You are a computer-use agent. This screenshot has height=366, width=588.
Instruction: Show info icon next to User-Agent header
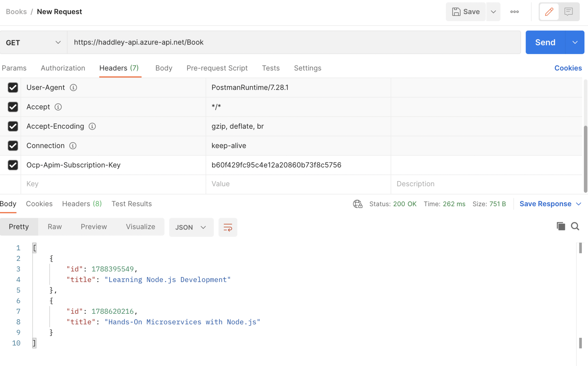pyautogui.click(x=73, y=88)
